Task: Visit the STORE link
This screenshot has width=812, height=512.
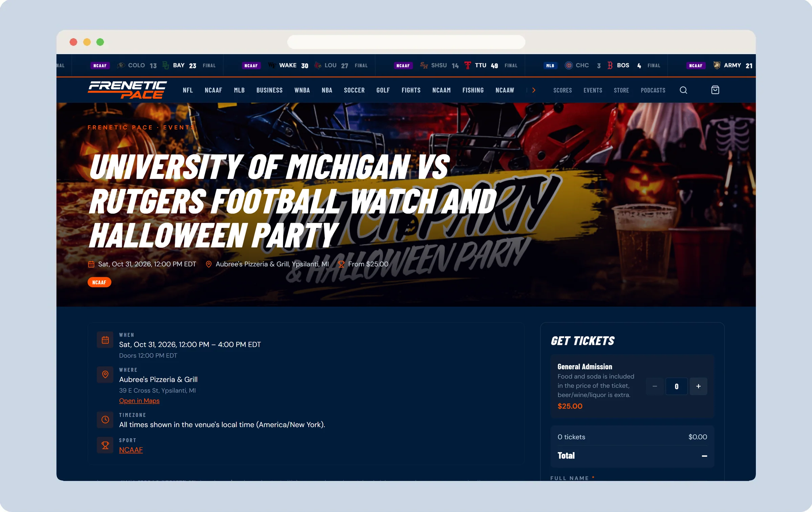Action: point(621,90)
